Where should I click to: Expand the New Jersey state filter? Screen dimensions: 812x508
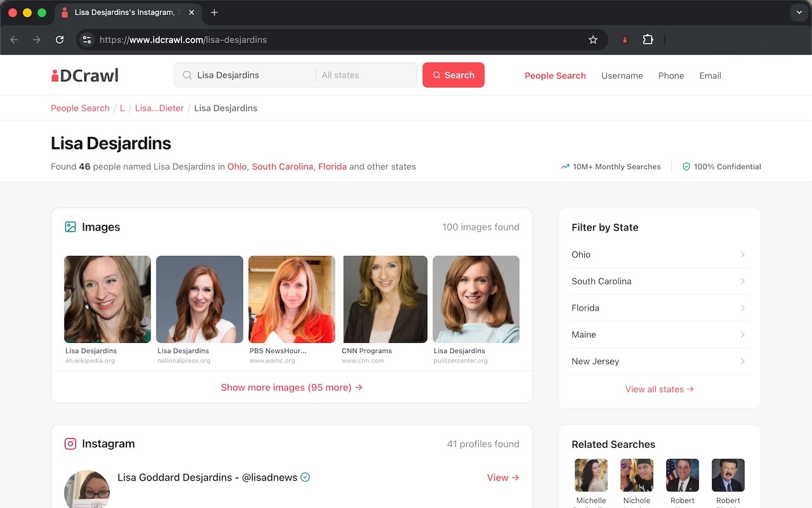660,361
